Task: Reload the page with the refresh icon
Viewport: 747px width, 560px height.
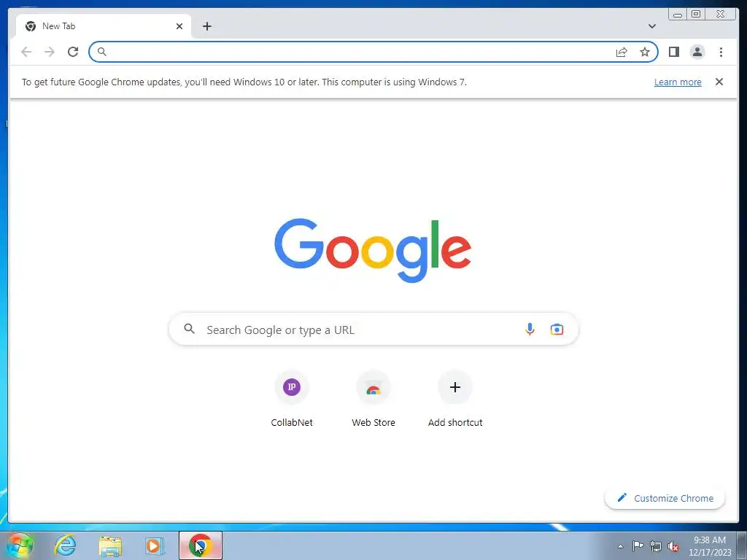Action: [x=73, y=52]
